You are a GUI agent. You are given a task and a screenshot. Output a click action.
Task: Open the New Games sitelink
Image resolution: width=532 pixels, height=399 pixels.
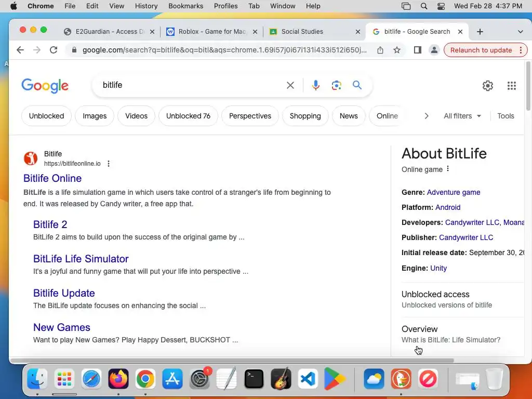(61, 327)
